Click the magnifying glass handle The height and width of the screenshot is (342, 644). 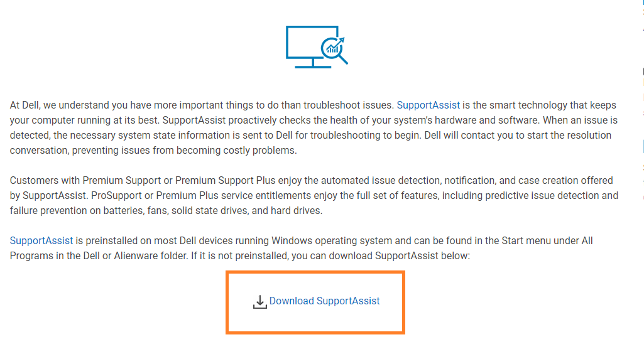pyautogui.click(x=343, y=60)
